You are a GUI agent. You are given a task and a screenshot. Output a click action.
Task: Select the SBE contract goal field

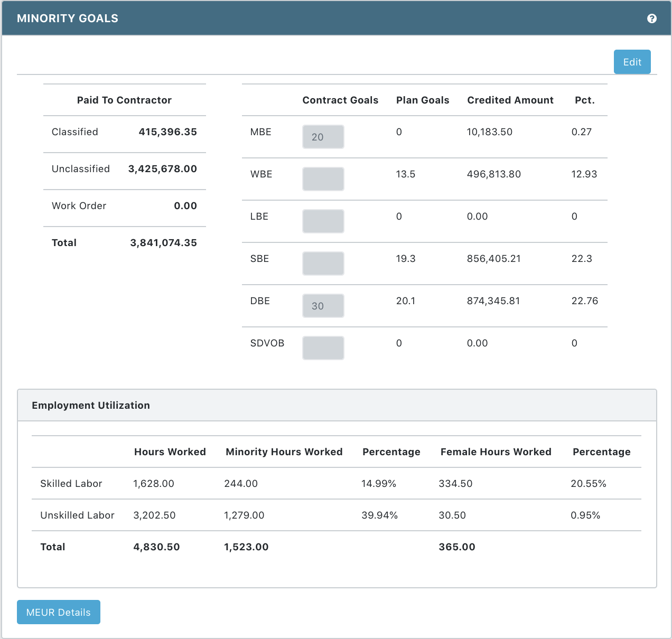pos(323,264)
